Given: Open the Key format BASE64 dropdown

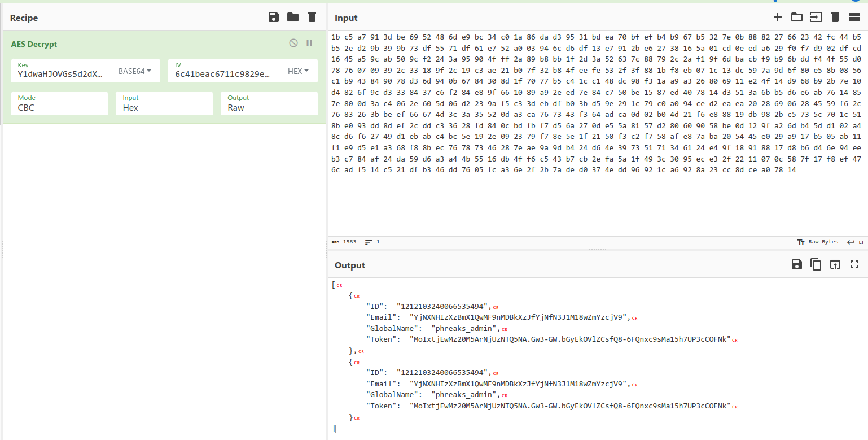Looking at the screenshot, I should 135,71.
